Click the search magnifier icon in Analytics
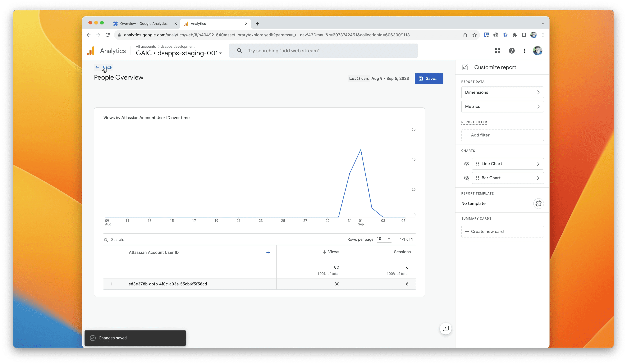 pyautogui.click(x=239, y=51)
